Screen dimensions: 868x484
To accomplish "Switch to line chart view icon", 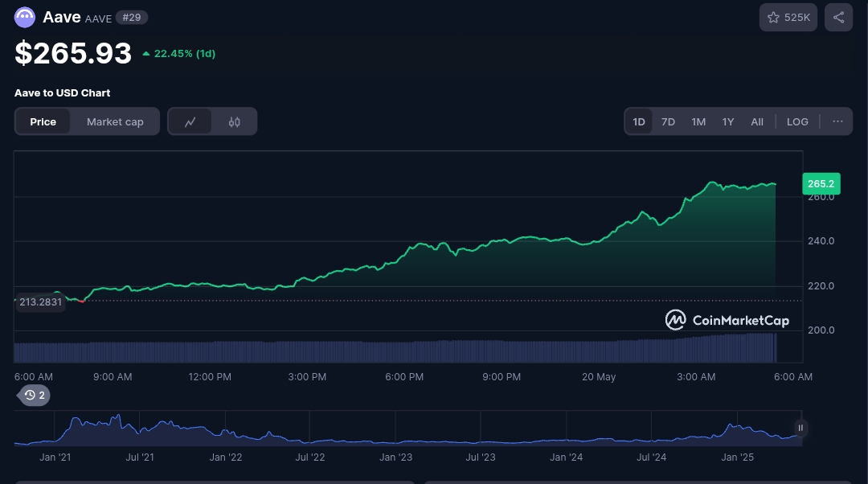I will pos(190,122).
